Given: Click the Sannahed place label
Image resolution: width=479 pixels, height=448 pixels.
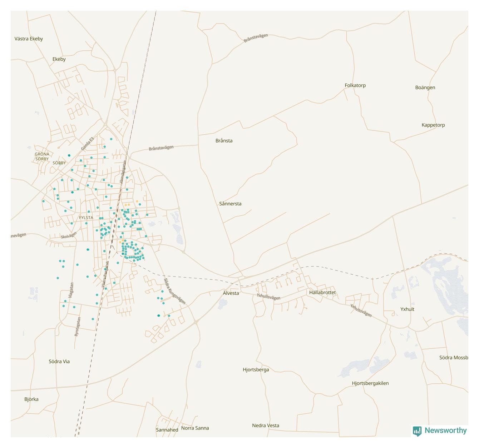Looking at the screenshot, I should click(167, 430).
